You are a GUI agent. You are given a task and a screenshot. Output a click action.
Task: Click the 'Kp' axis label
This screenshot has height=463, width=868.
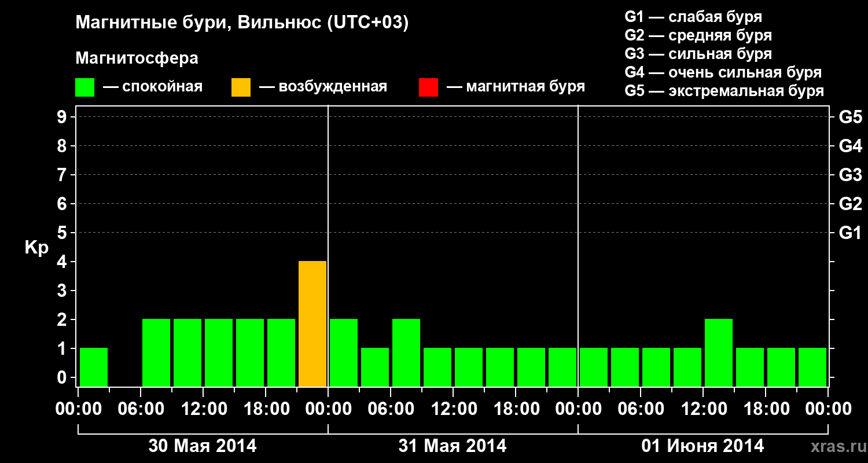(36, 248)
